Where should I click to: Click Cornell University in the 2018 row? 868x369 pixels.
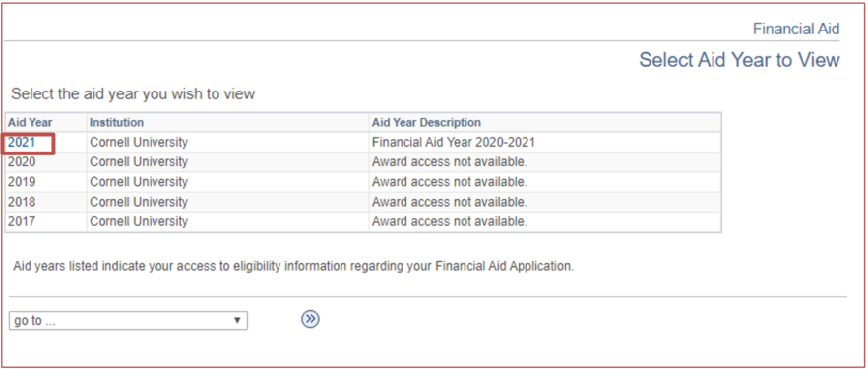click(139, 202)
